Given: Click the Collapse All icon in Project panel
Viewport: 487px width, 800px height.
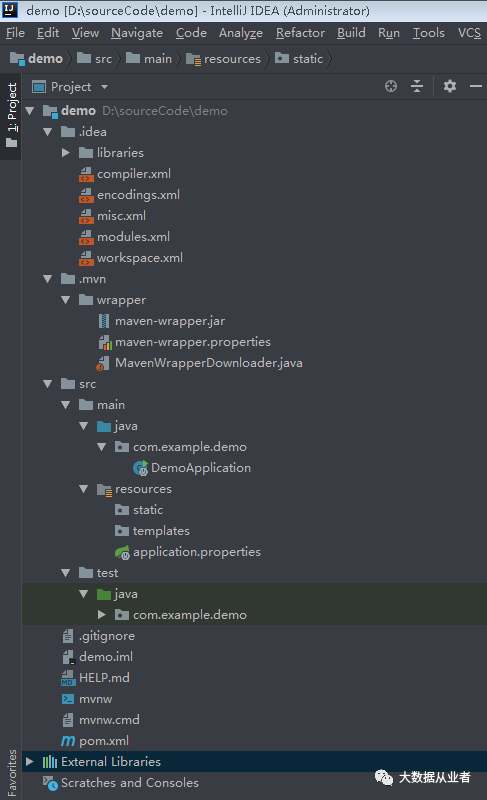Looking at the screenshot, I should [417, 86].
